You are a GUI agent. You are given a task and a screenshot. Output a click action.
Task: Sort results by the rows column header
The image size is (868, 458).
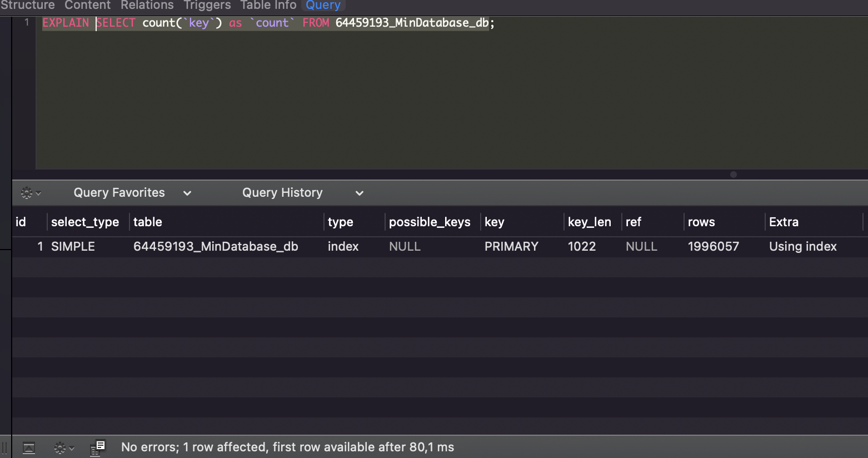[x=701, y=222]
